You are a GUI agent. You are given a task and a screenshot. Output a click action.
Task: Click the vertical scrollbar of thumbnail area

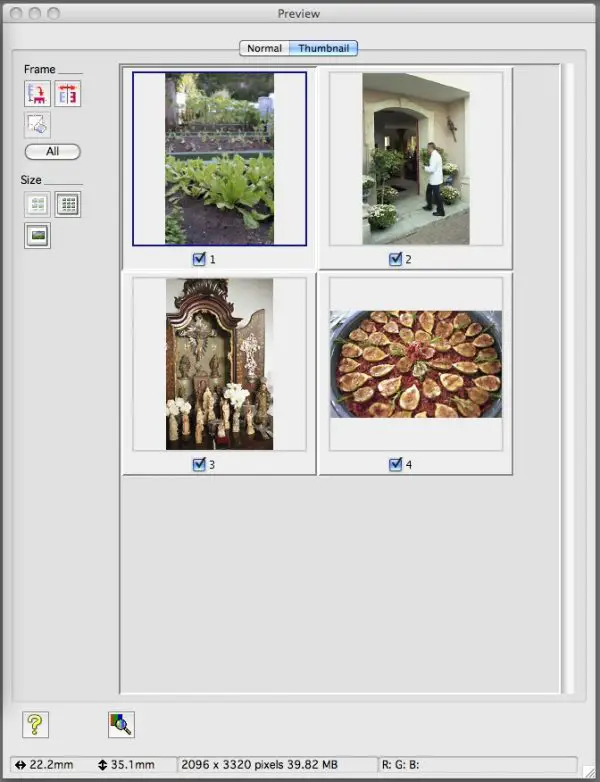pyautogui.click(x=567, y=380)
